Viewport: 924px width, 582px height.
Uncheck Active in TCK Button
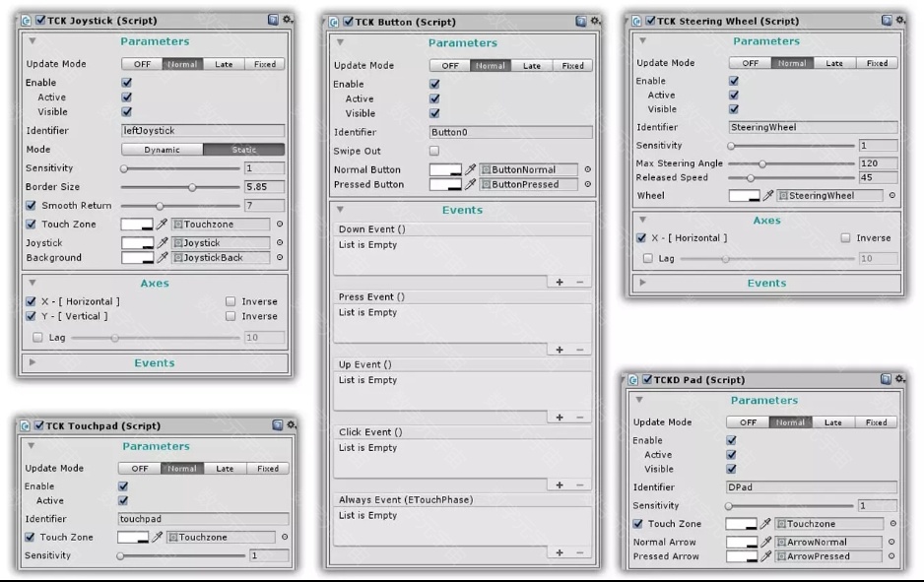coord(434,98)
